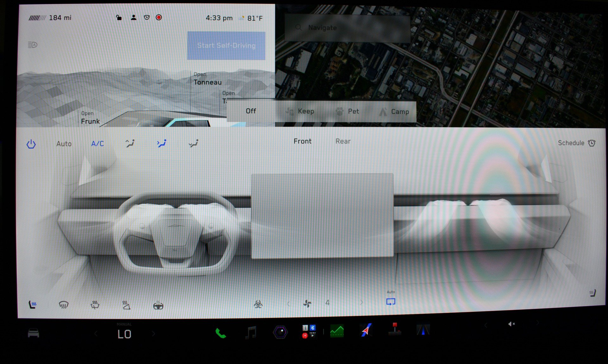The height and width of the screenshot is (364, 608).
Task: Tap the red dashcam record icon
Action: (159, 17)
